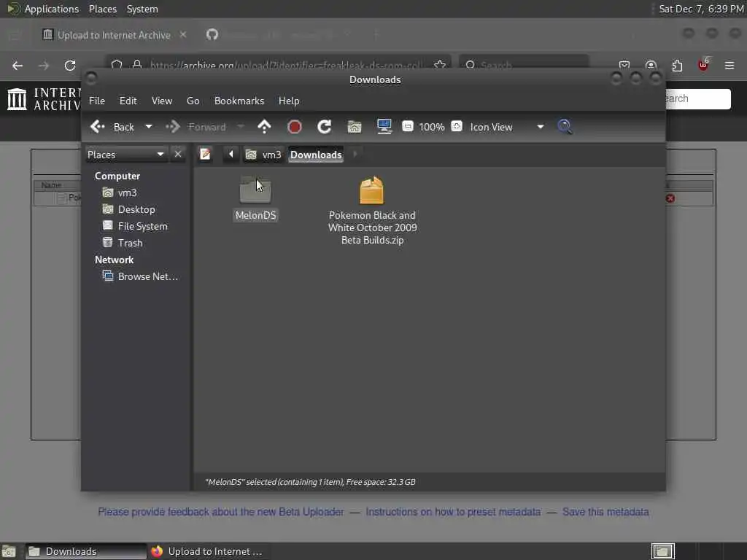Screen dimensions: 747x560
Task: Select Browse Network in the sidebar
Action: pos(141,276)
